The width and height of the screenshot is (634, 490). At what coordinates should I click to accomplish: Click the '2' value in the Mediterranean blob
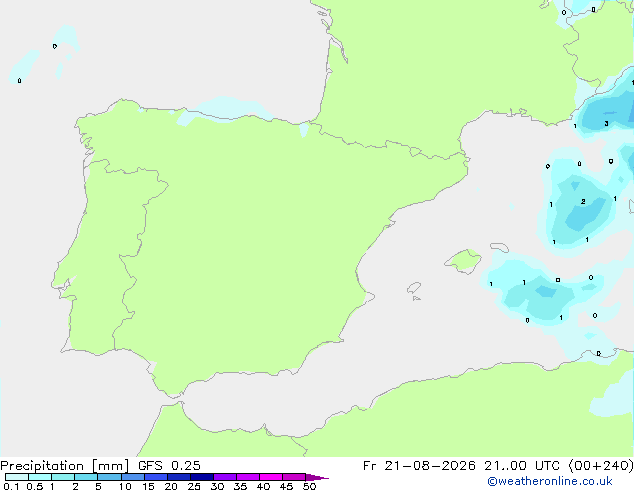click(x=583, y=201)
